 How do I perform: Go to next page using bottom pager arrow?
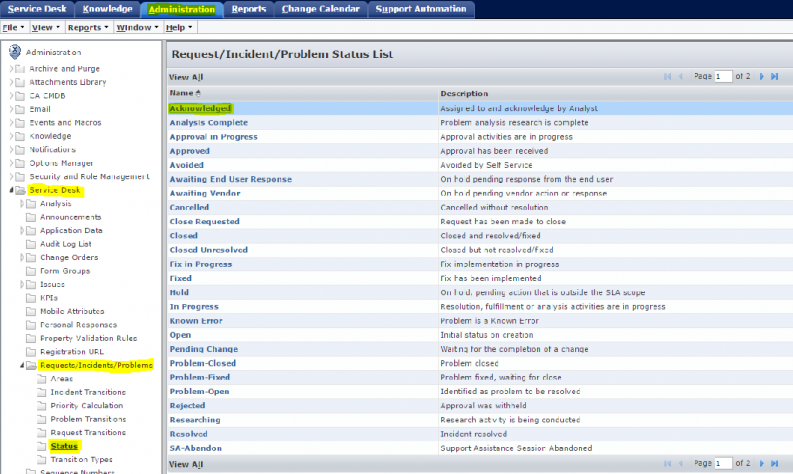(x=762, y=464)
